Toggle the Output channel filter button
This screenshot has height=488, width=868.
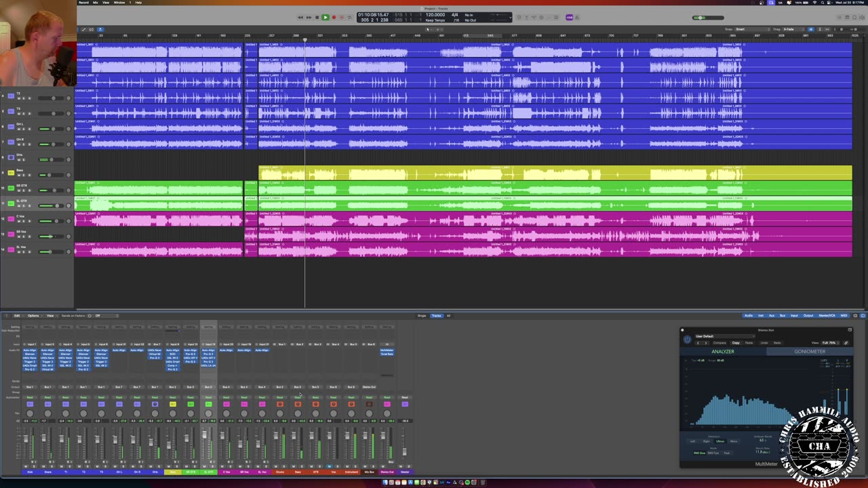808,316
